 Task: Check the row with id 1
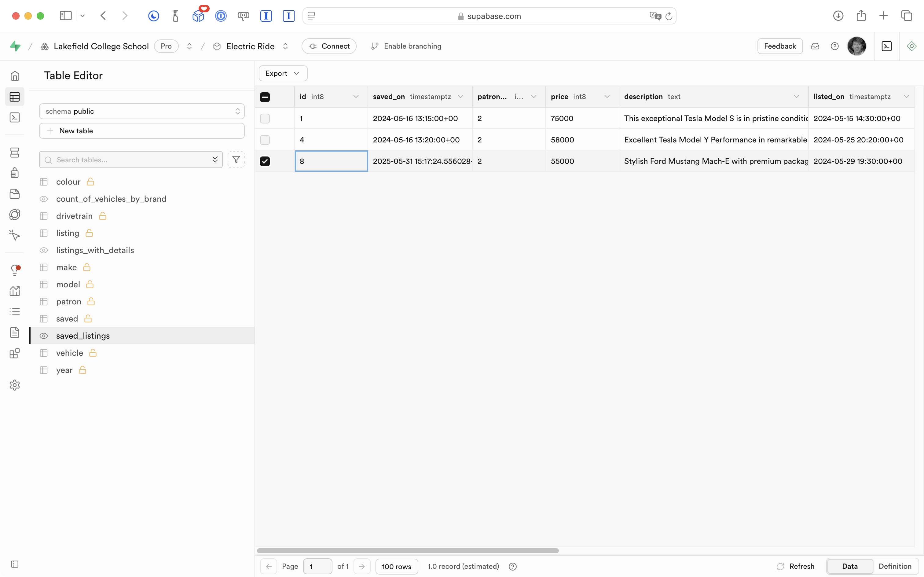pyautogui.click(x=265, y=118)
